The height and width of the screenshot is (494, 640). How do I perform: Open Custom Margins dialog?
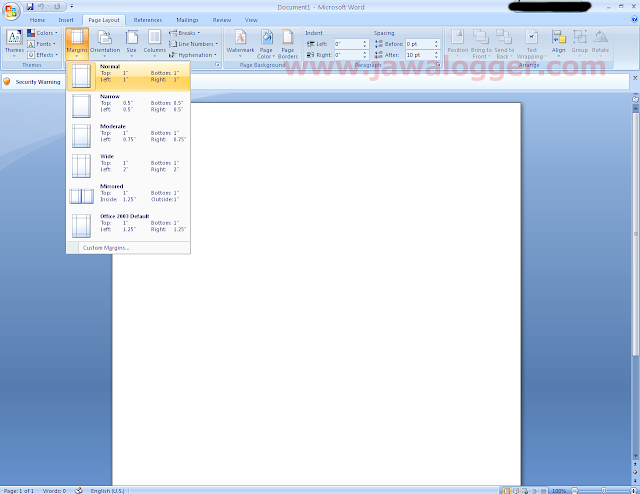tap(128, 248)
